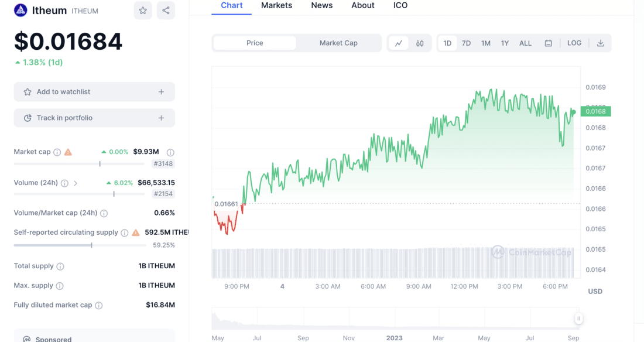Open Max. supply info icon
The height and width of the screenshot is (342, 644).
(x=60, y=286)
